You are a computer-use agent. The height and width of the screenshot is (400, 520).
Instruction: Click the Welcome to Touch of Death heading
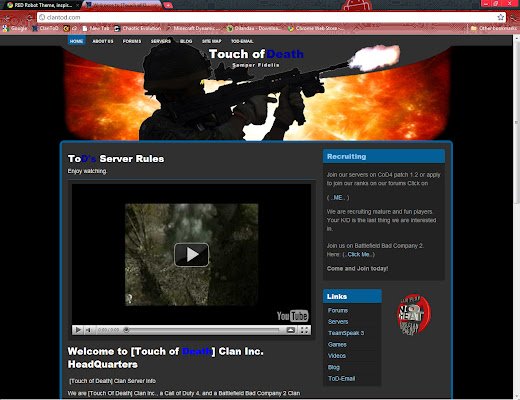(166, 358)
